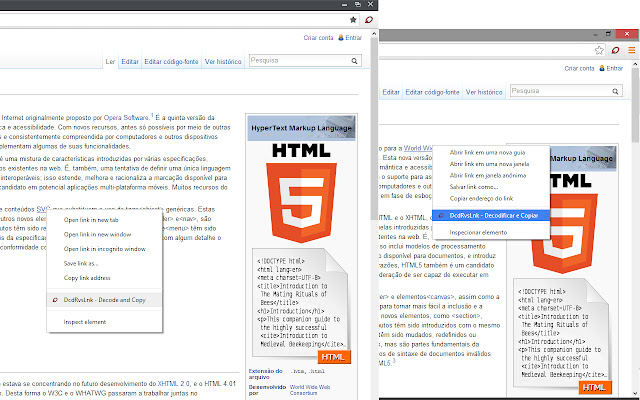The width and height of the screenshot is (640, 400).
Task: Click 'Entrar' link in left window
Action: [x=353, y=38]
